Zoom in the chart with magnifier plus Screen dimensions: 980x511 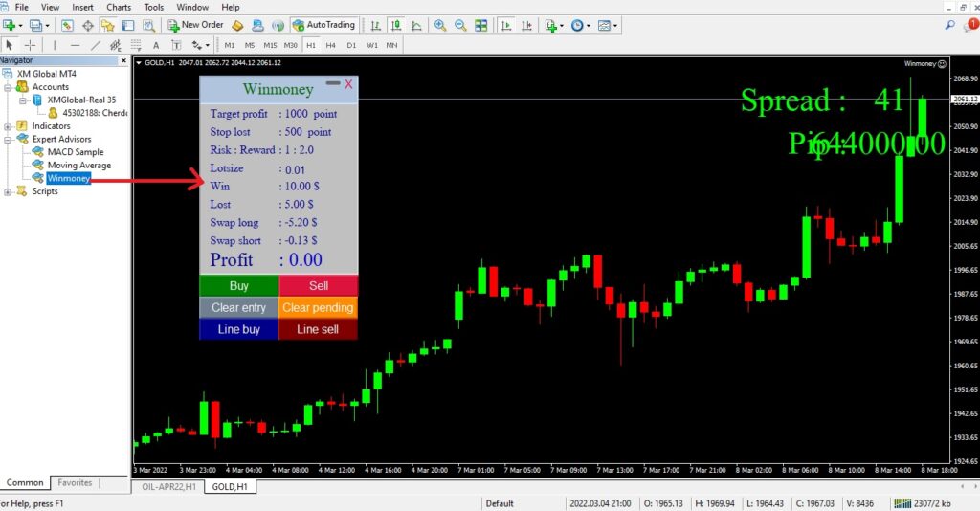(x=440, y=25)
